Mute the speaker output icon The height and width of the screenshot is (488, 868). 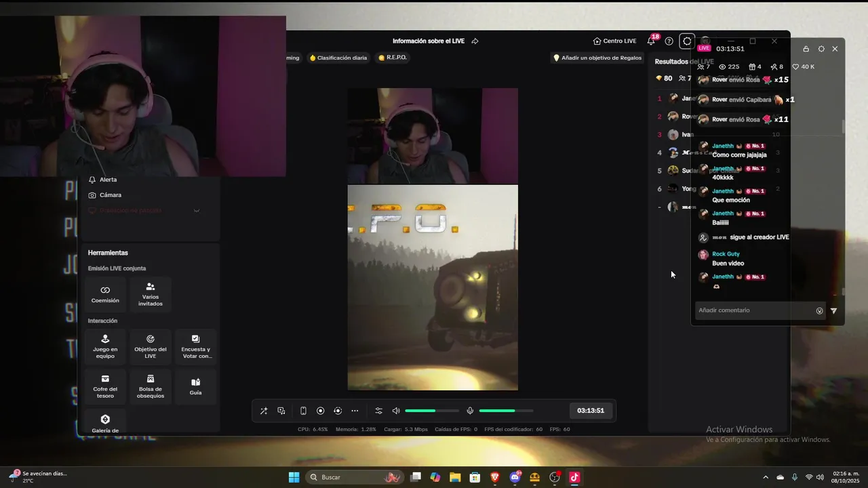(396, 411)
